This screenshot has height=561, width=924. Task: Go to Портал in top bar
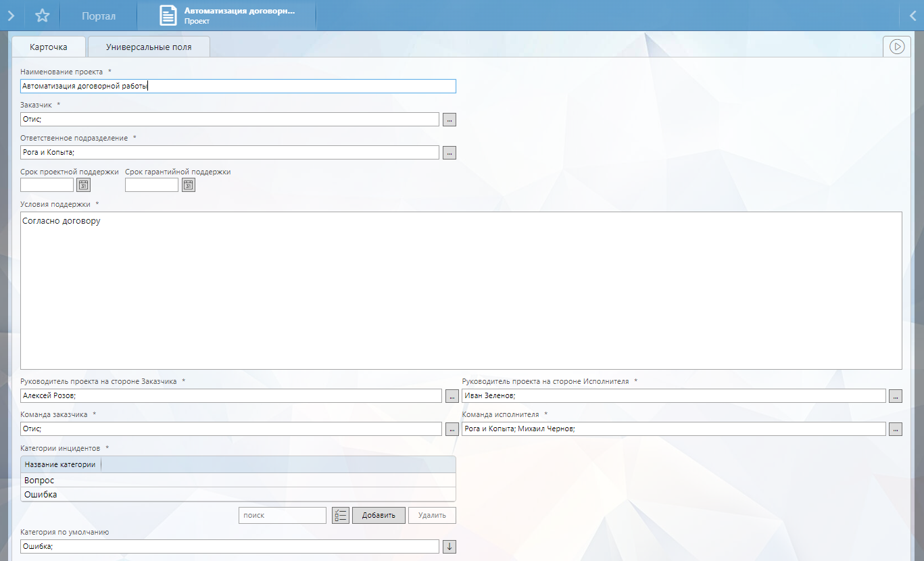(99, 16)
